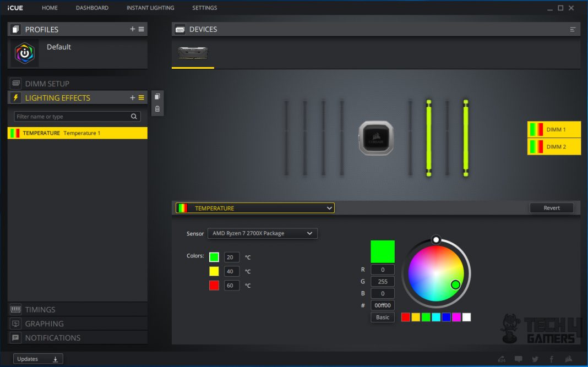The height and width of the screenshot is (367, 588).
Task: Open the Home menu
Action: 50,8
